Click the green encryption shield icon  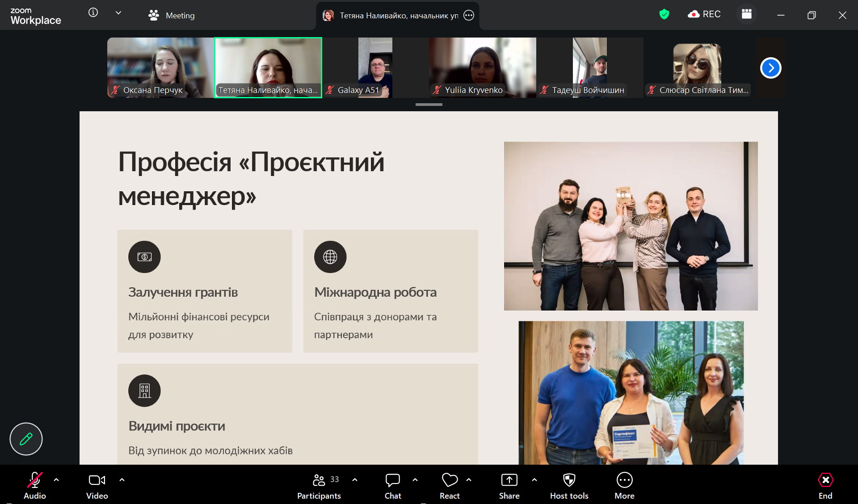coord(664,14)
